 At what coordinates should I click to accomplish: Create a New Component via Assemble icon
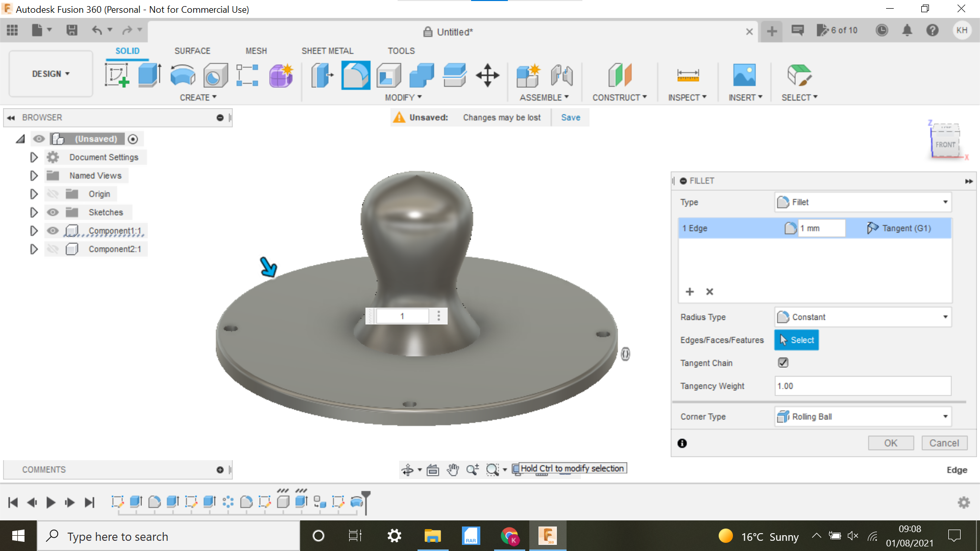528,75
